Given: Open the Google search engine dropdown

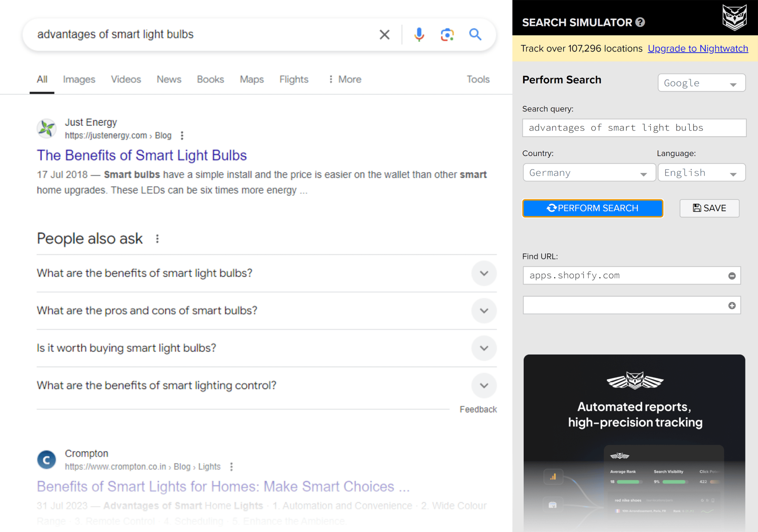Looking at the screenshot, I should [701, 83].
